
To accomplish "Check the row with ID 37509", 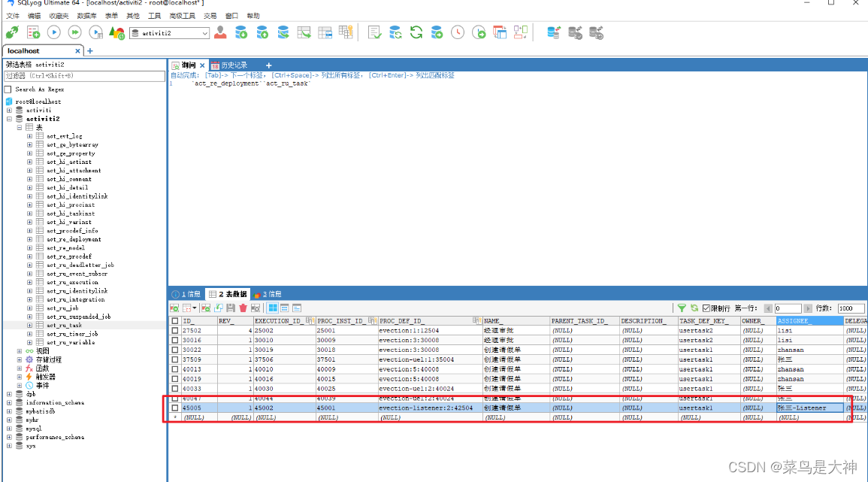I will tap(175, 359).
